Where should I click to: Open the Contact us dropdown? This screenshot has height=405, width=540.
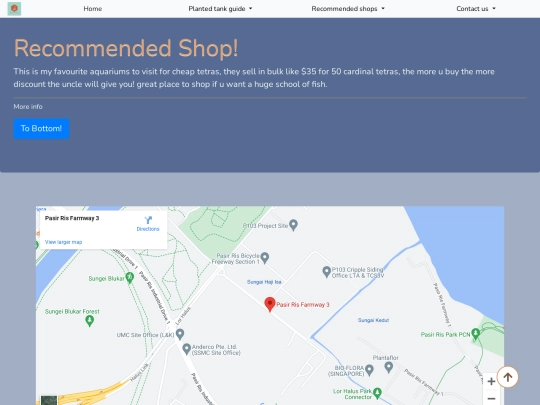[476, 9]
